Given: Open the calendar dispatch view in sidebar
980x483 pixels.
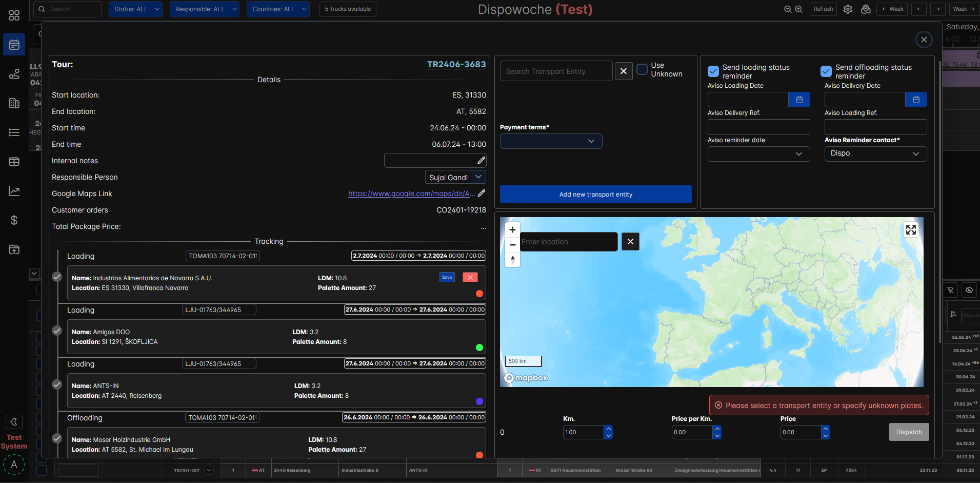Looking at the screenshot, I should coord(14,45).
